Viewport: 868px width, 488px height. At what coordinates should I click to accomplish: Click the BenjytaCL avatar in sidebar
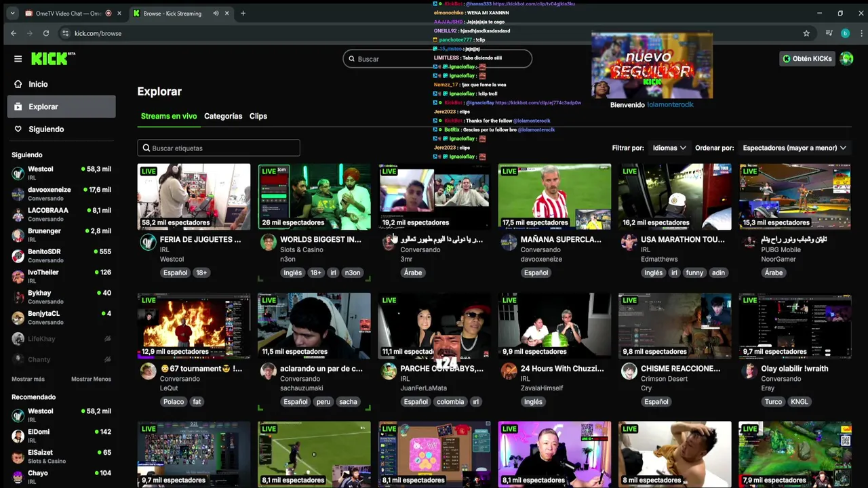tap(18, 318)
